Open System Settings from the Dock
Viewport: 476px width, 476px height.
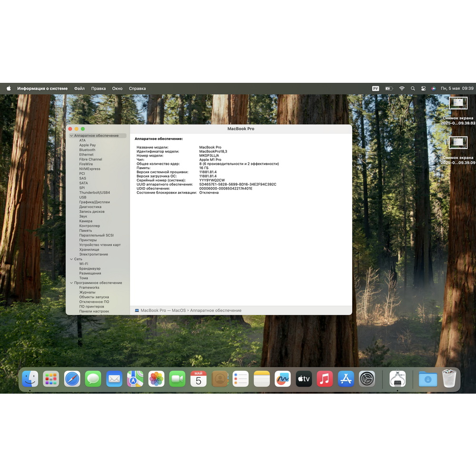(x=367, y=379)
